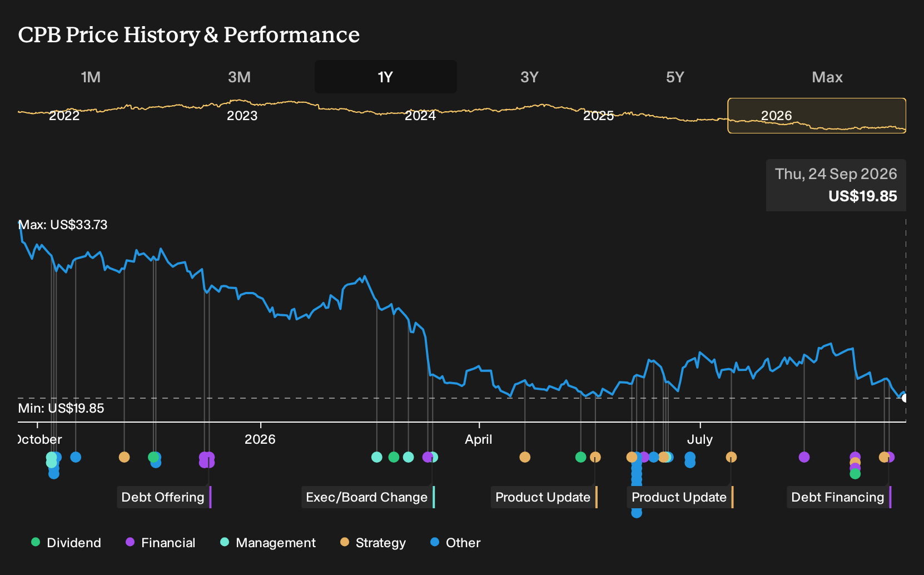Click the highlighted 2026 range selector window

point(817,116)
